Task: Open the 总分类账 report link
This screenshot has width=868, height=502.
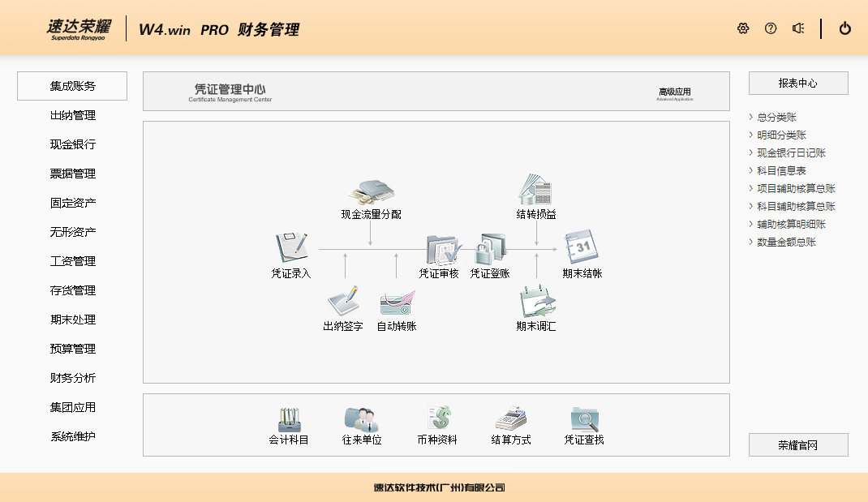Action: [776, 118]
